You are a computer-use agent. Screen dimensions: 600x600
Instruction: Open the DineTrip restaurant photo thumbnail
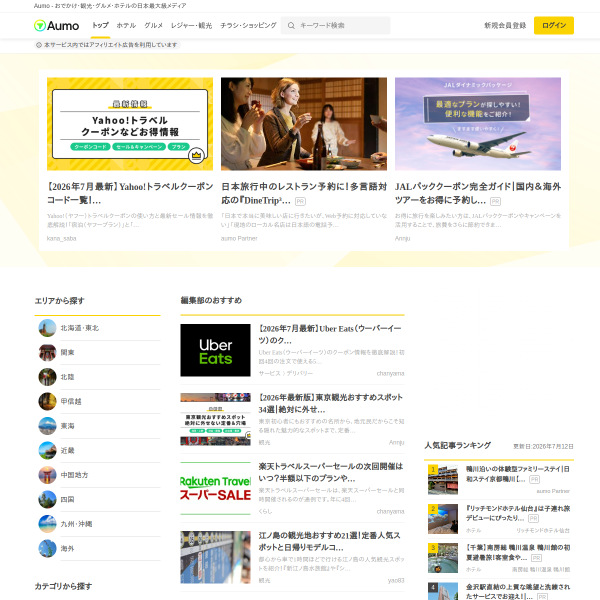click(304, 124)
